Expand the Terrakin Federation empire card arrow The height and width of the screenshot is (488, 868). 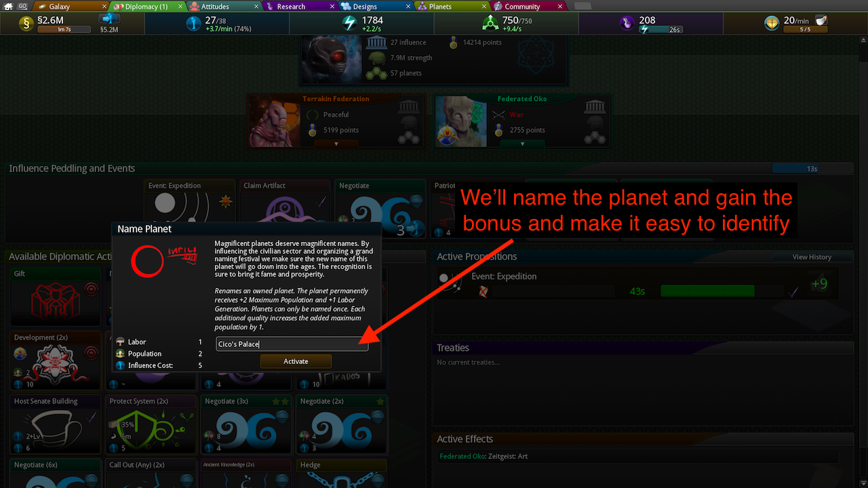337,144
